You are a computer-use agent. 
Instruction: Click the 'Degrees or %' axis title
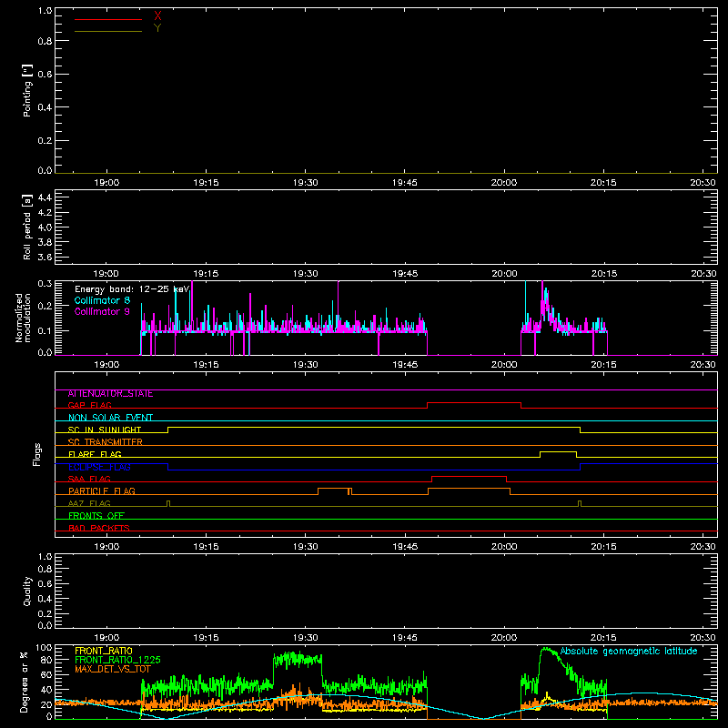[25, 682]
